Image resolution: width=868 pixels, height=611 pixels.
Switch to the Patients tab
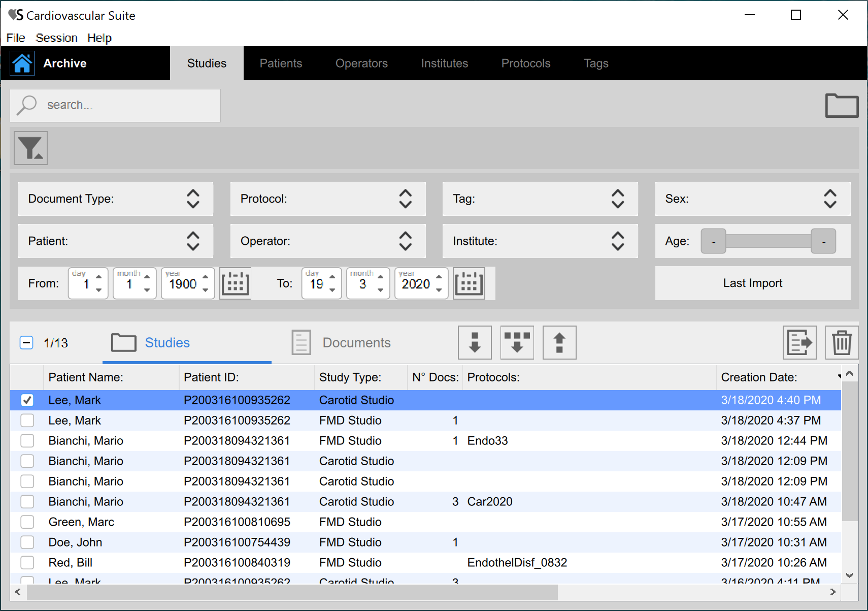(x=281, y=63)
